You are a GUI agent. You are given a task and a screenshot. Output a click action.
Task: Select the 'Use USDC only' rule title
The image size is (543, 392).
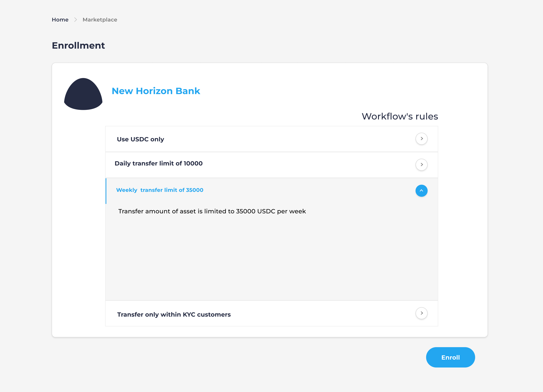(140, 139)
